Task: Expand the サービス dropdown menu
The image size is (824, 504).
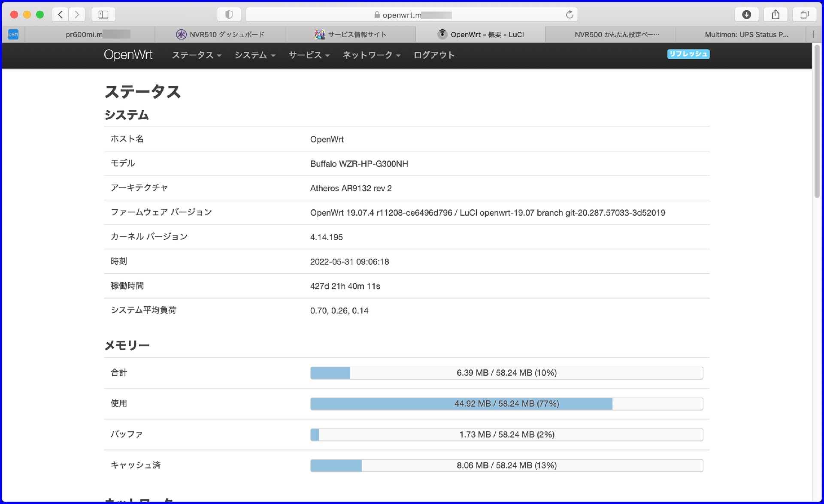Action: click(x=309, y=55)
